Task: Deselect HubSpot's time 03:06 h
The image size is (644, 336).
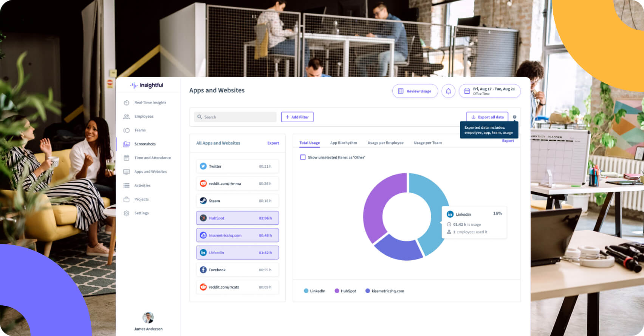Action: [x=265, y=218]
